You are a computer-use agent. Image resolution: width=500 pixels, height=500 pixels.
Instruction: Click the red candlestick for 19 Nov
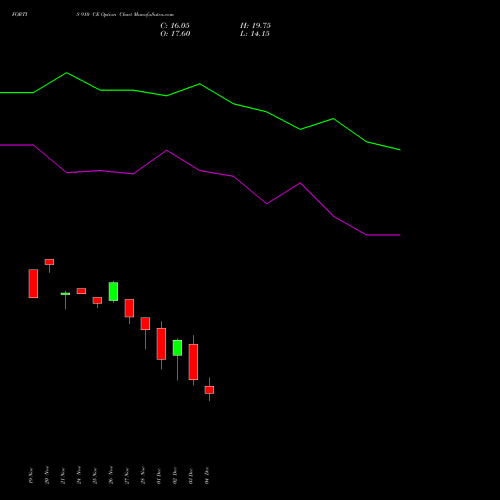point(33,283)
